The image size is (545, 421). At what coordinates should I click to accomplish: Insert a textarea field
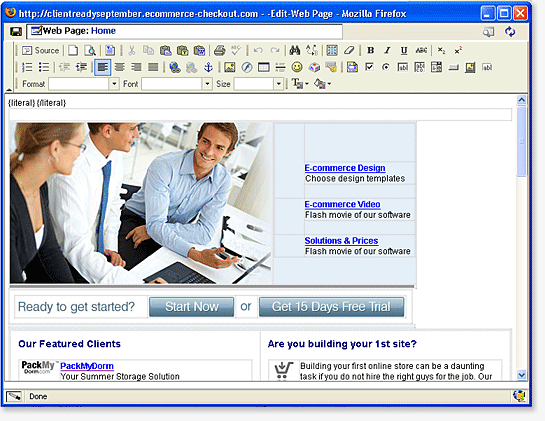click(x=420, y=67)
